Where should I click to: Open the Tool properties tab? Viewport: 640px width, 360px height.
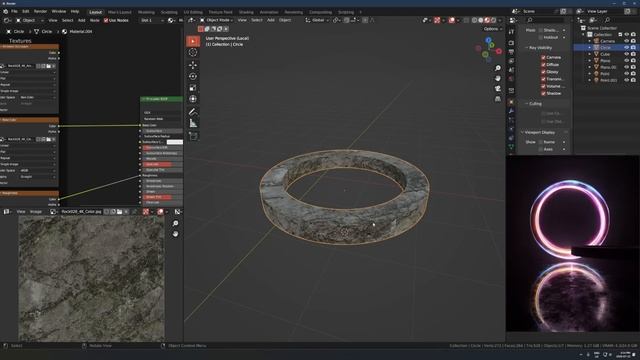[511, 32]
